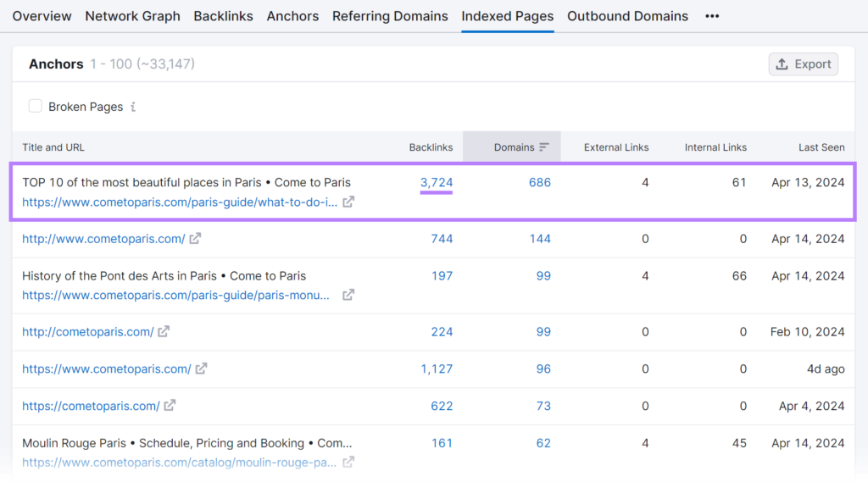Click the Broken Pages info icon
Screen dimensions: 868x482
[x=133, y=107]
